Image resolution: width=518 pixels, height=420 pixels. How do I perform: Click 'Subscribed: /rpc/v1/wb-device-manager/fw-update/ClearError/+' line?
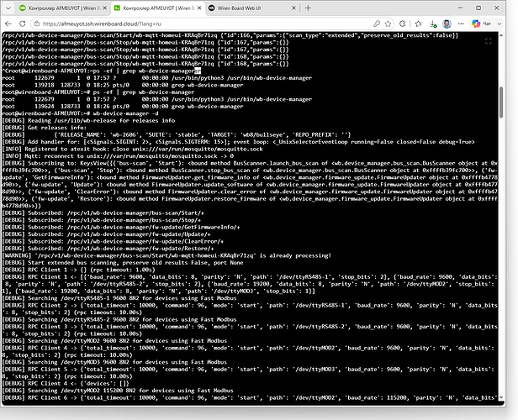point(113,241)
